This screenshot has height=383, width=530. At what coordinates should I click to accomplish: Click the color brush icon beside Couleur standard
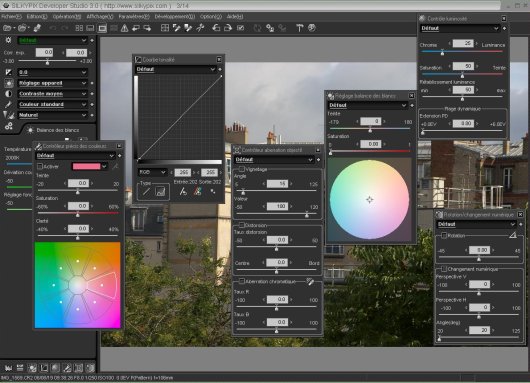coord(8,104)
